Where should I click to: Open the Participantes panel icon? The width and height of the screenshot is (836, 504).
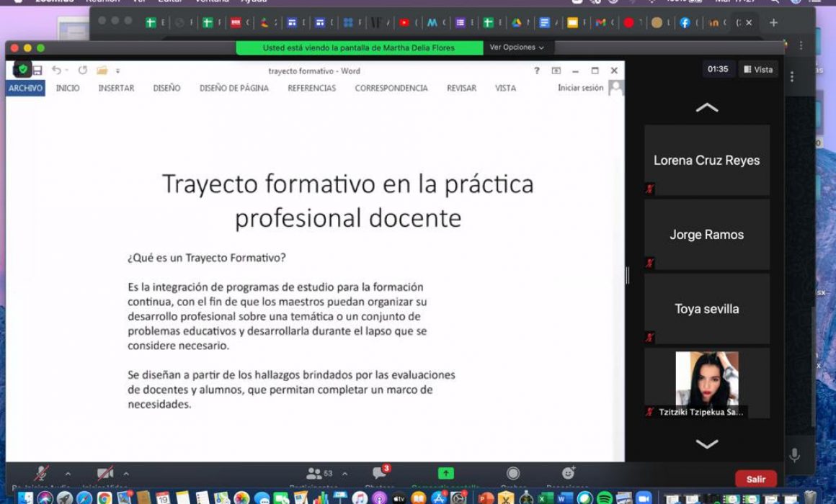314,473
